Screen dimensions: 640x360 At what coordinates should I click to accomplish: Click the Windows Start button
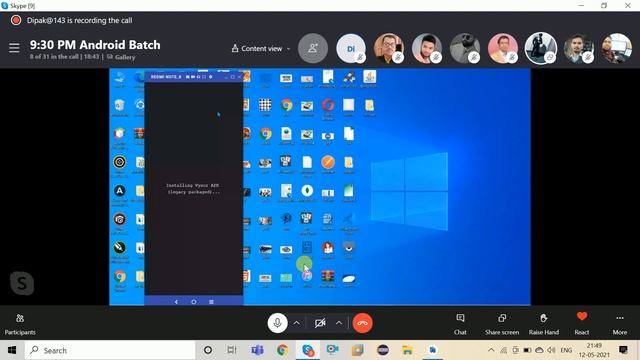12,350
